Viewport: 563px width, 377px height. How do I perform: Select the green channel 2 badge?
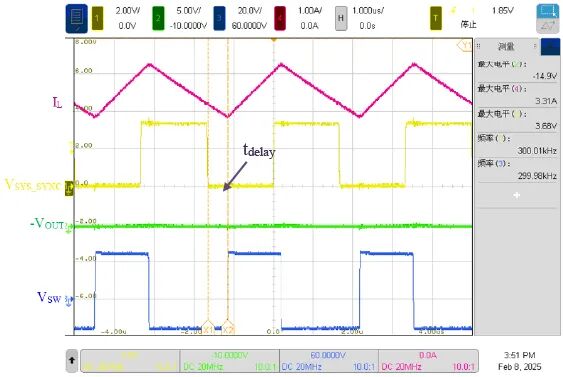(158, 18)
